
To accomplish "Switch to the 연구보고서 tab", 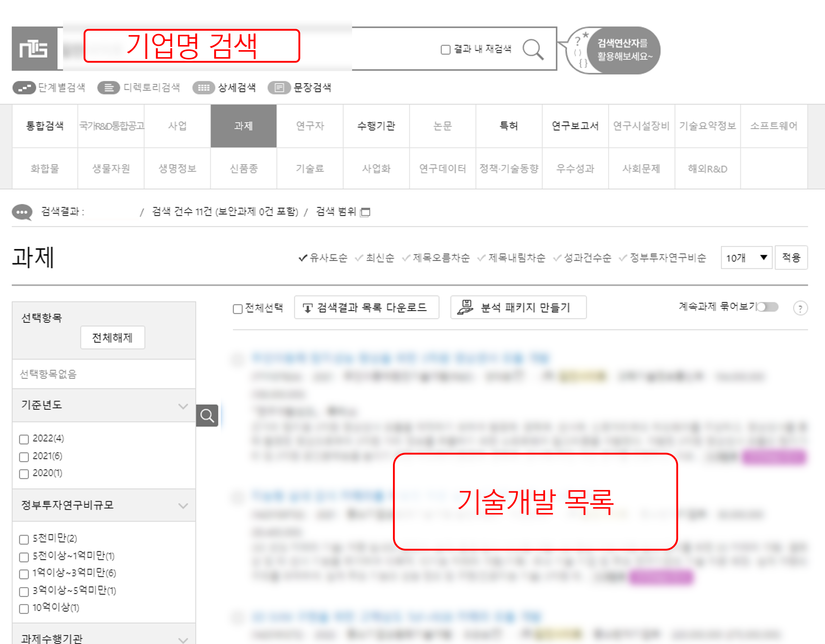I will click(575, 126).
